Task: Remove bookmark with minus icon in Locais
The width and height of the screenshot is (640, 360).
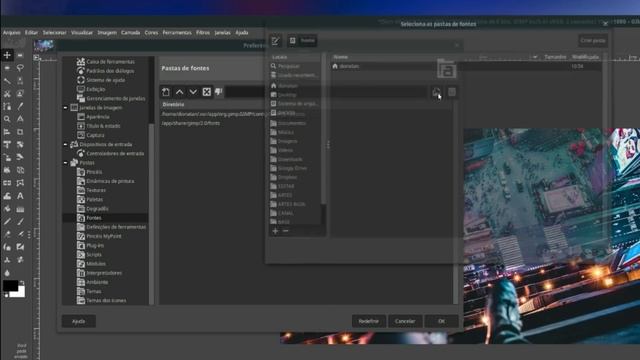Action: [286, 231]
